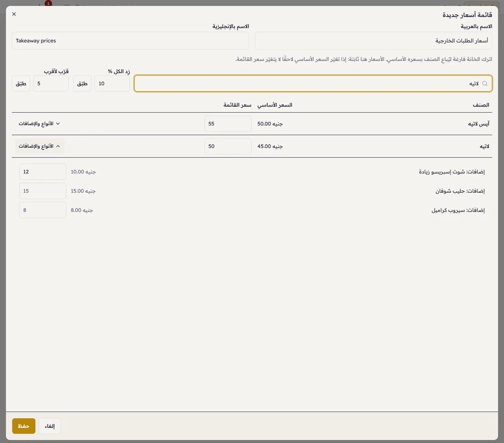Select the item name آيس لاتيه

(479, 124)
